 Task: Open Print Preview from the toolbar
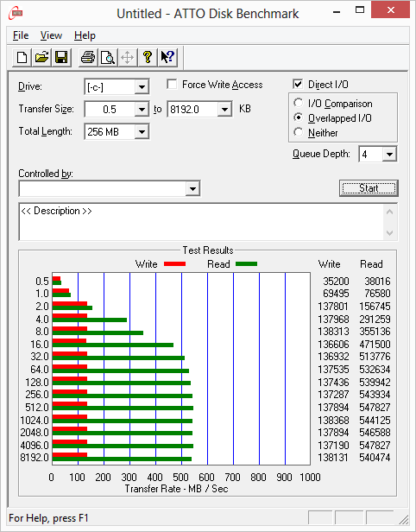(x=108, y=57)
